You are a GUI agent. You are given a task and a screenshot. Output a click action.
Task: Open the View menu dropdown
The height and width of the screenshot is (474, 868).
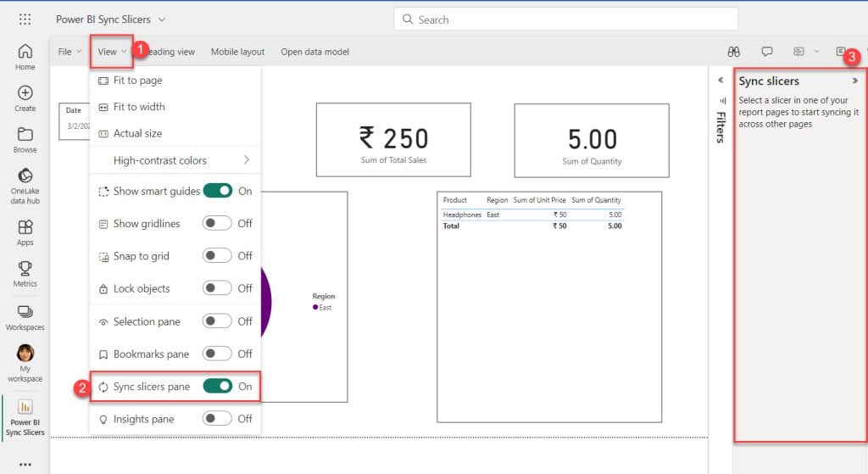(111, 52)
